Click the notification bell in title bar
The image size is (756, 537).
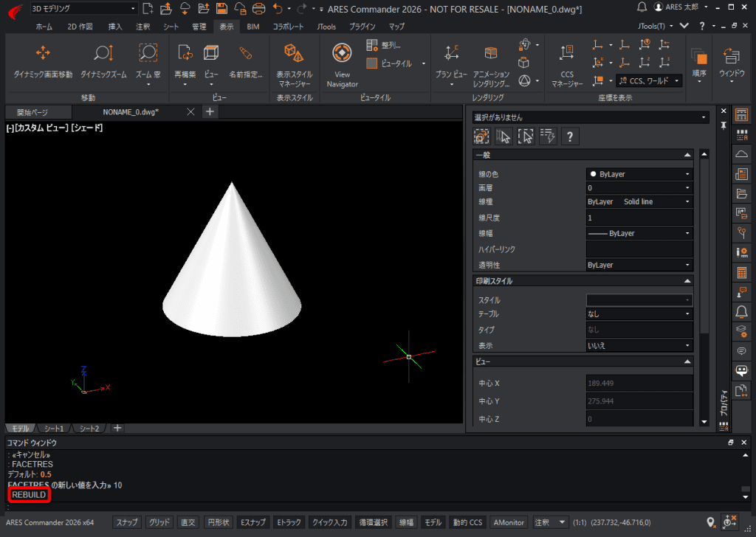[x=642, y=7]
